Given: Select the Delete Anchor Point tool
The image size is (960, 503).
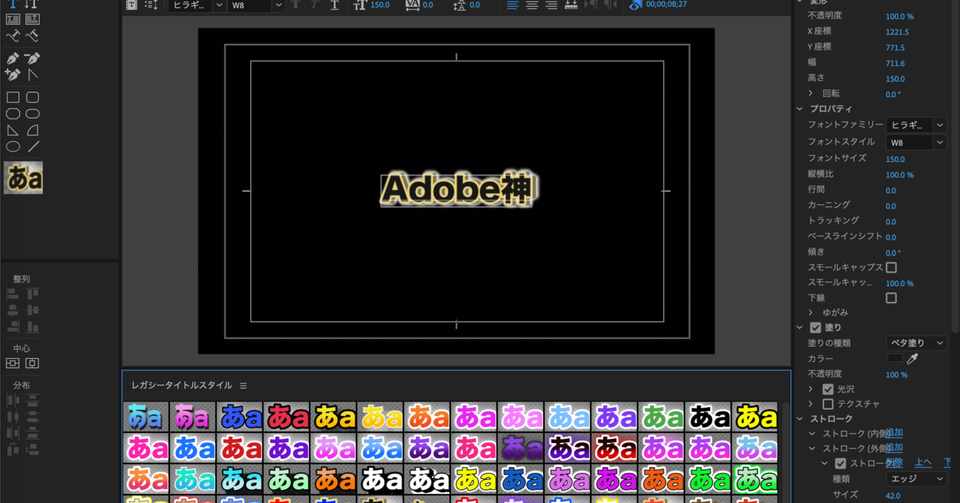Looking at the screenshot, I should 32,58.
